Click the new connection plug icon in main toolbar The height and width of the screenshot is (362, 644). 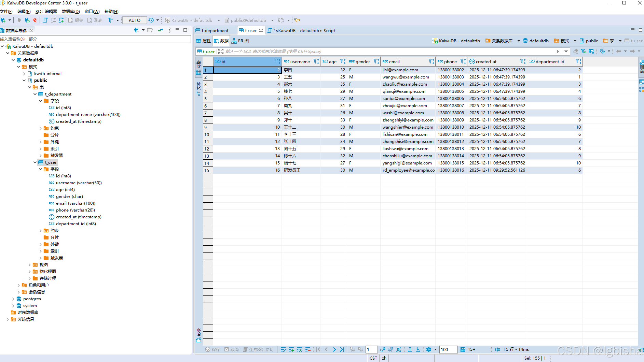[x=3, y=20]
